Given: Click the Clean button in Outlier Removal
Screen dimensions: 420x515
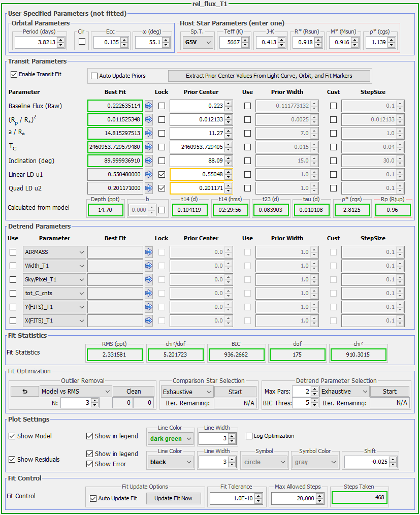Looking at the screenshot, I should [x=134, y=392].
